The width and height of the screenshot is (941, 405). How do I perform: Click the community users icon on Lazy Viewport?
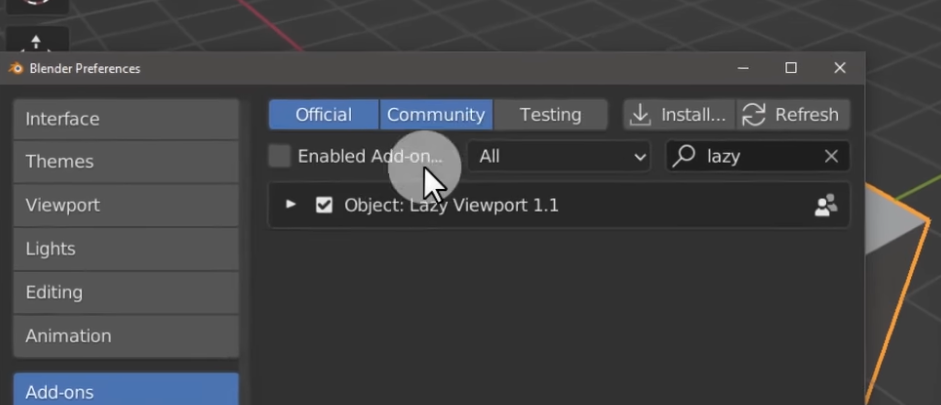(826, 205)
